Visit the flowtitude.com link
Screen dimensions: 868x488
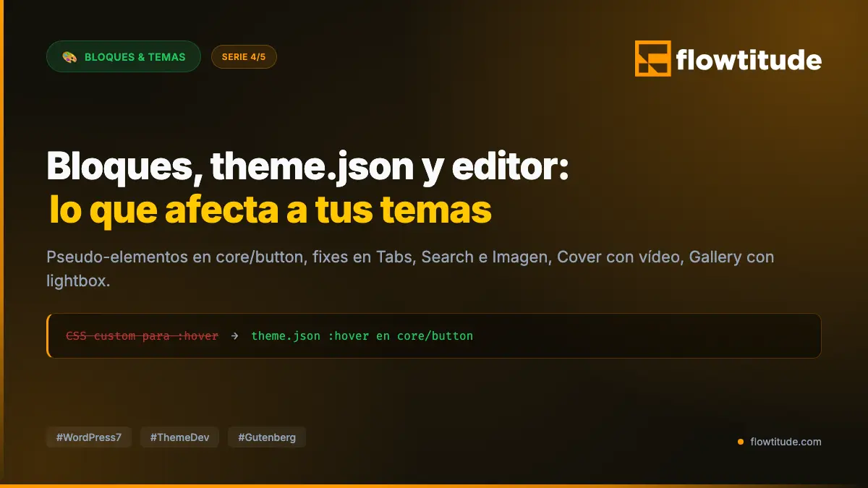(786, 442)
